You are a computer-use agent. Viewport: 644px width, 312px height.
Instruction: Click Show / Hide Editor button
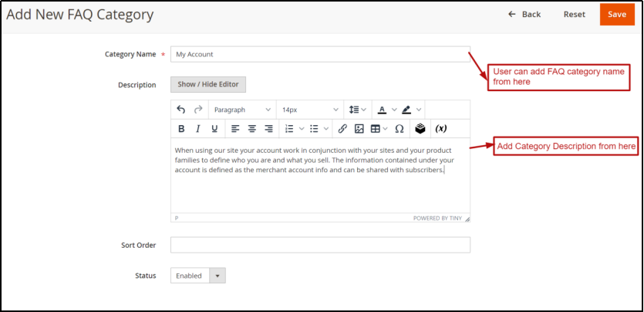[208, 84]
